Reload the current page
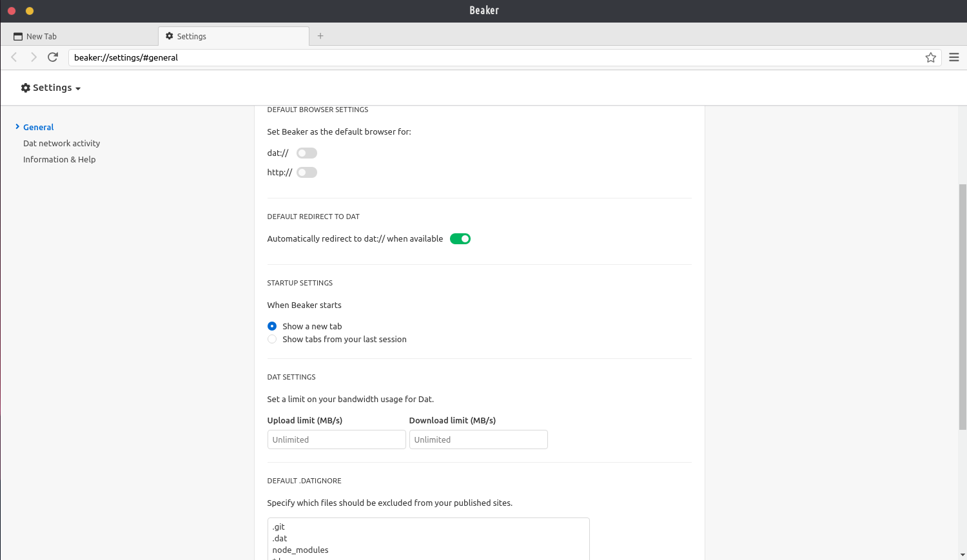Viewport: 967px width, 560px height. 53,57
